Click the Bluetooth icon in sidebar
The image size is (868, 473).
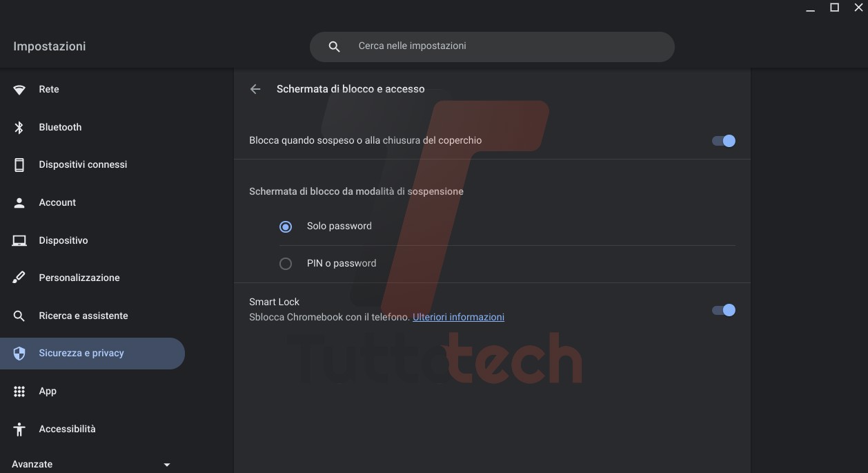tap(19, 127)
